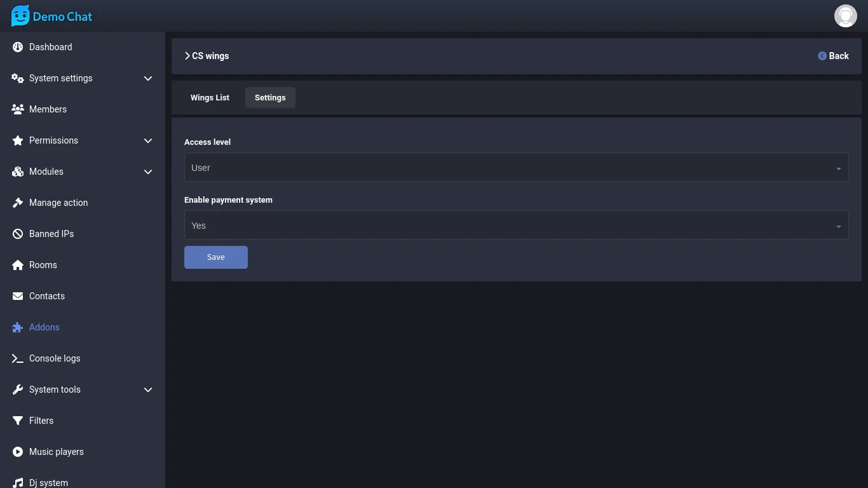This screenshot has width=868, height=488.
Task: Expand the System tools submenu
Action: pos(147,390)
